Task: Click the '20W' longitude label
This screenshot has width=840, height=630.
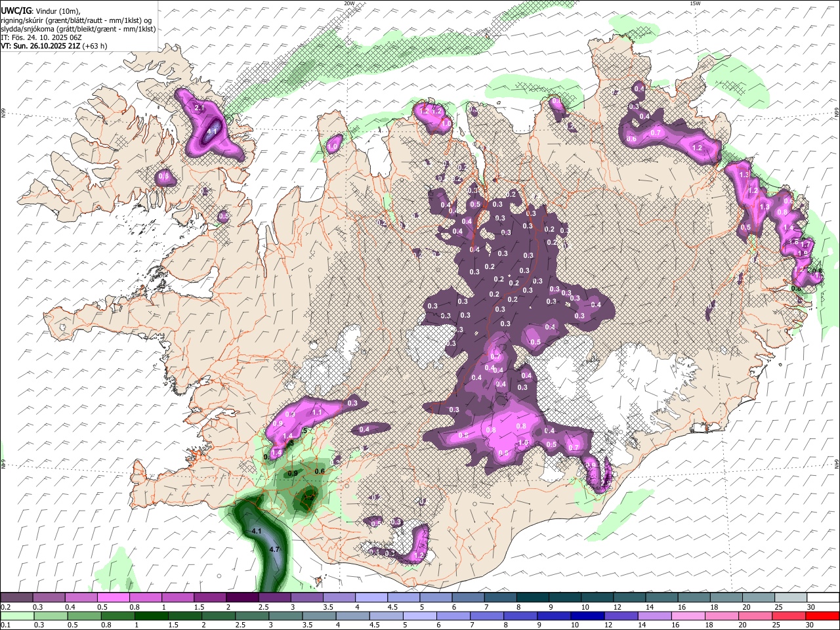Action: click(x=349, y=3)
